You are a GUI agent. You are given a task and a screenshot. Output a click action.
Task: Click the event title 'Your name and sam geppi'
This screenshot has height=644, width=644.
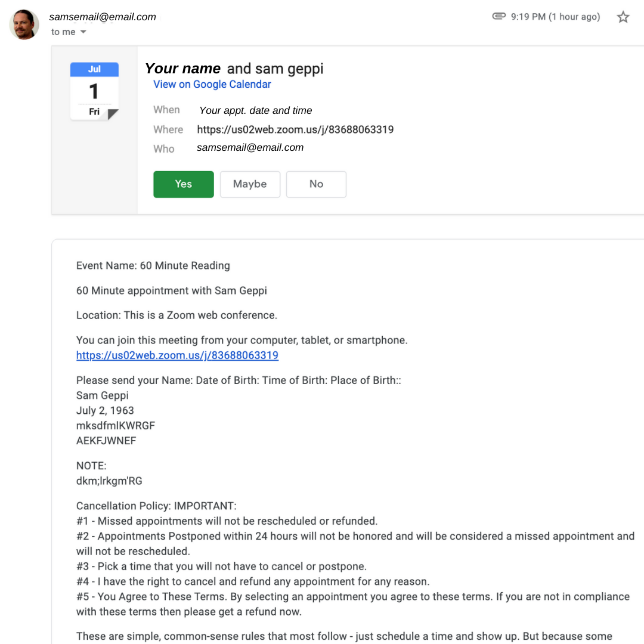234,69
